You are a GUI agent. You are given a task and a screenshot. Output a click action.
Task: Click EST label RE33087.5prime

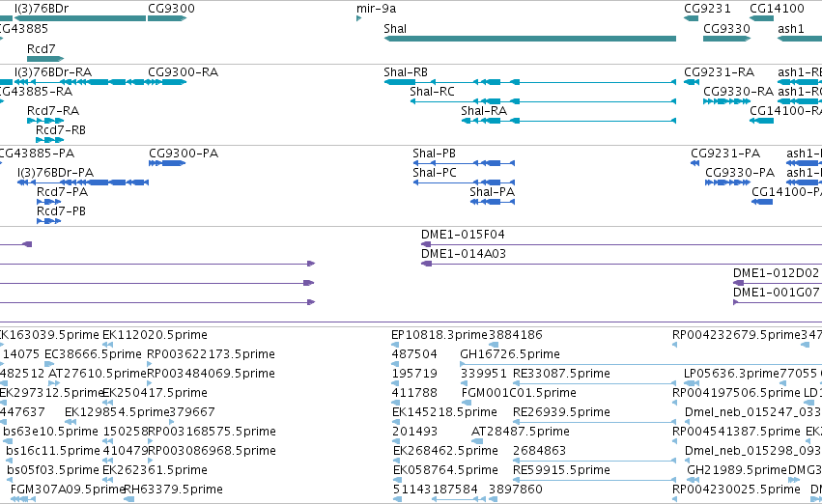pyautogui.click(x=561, y=374)
